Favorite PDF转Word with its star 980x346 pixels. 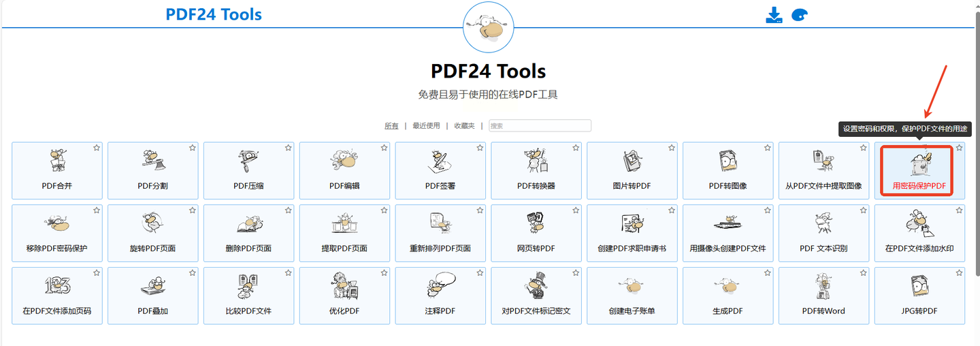864,272
